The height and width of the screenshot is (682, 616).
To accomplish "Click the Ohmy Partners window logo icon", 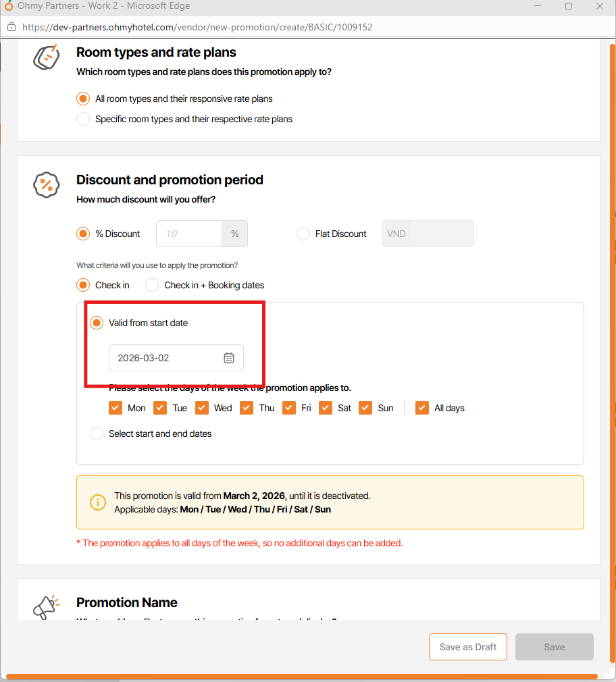I will coord(9,6).
